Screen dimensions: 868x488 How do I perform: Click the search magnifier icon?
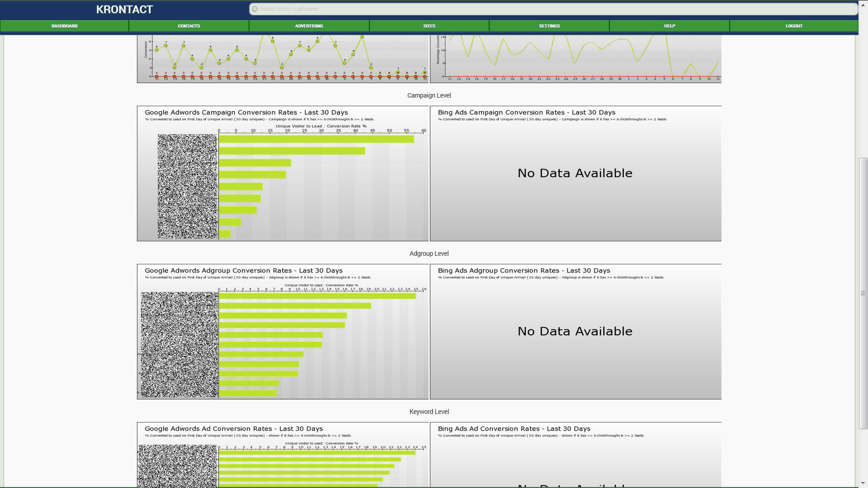point(255,9)
